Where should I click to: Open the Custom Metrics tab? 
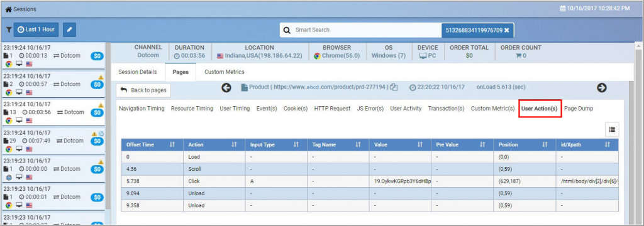point(225,72)
